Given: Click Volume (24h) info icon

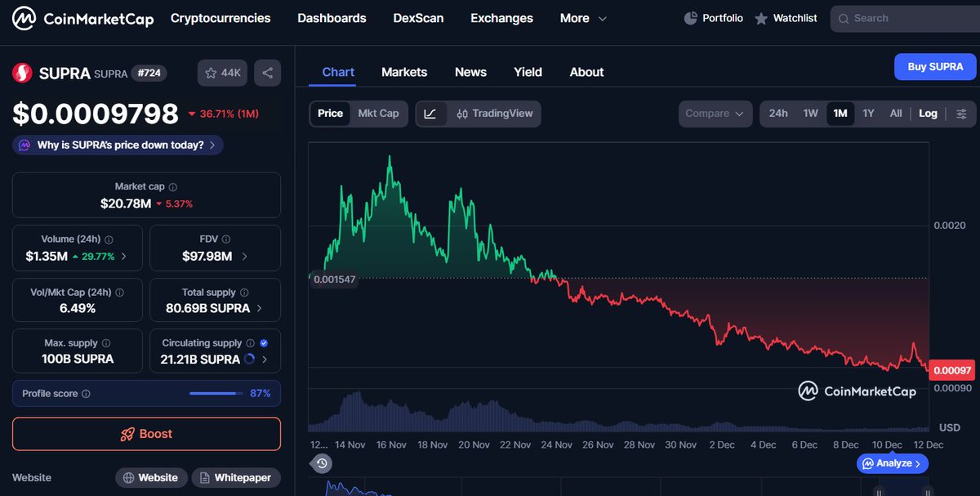Looking at the screenshot, I should point(109,239).
